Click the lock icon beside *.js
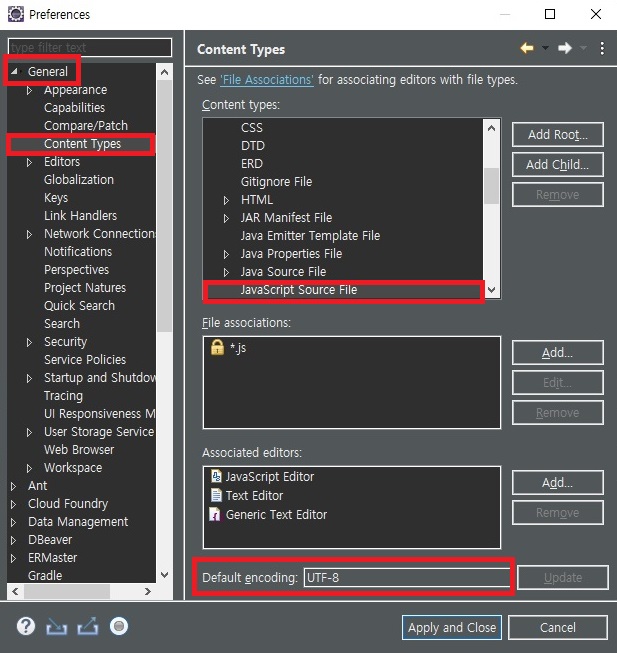 [x=217, y=347]
